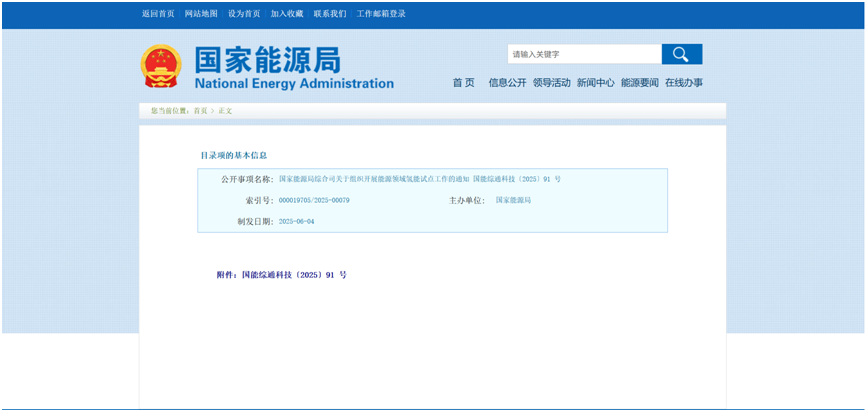Open attachment 国能综通科技〔2025〕91号

pyautogui.click(x=281, y=275)
